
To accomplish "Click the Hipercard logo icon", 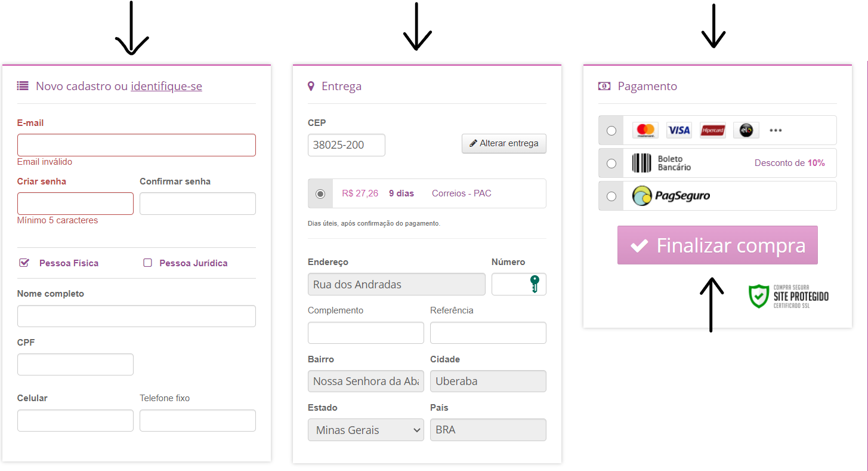I will pyautogui.click(x=712, y=130).
